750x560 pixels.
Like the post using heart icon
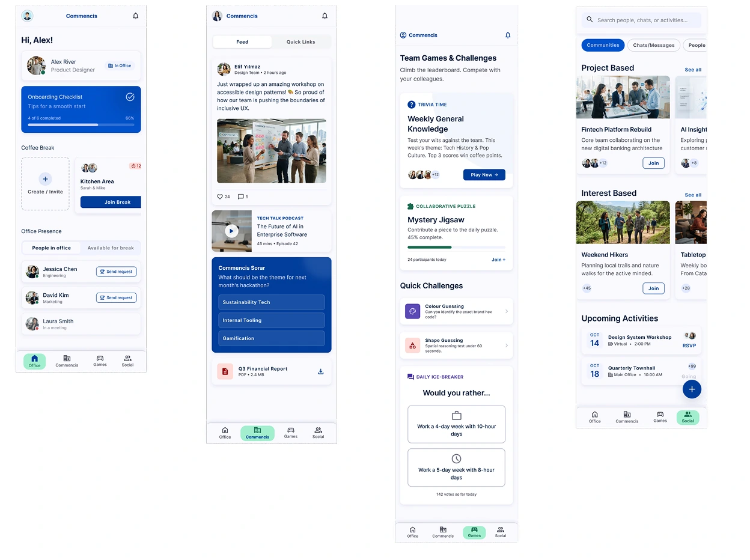tap(220, 196)
